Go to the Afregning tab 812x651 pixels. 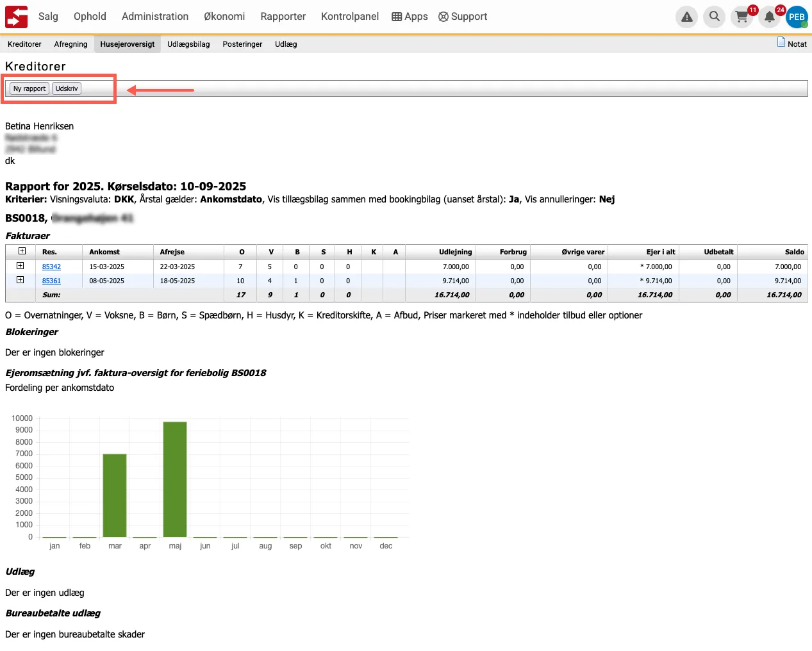pyautogui.click(x=70, y=44)
